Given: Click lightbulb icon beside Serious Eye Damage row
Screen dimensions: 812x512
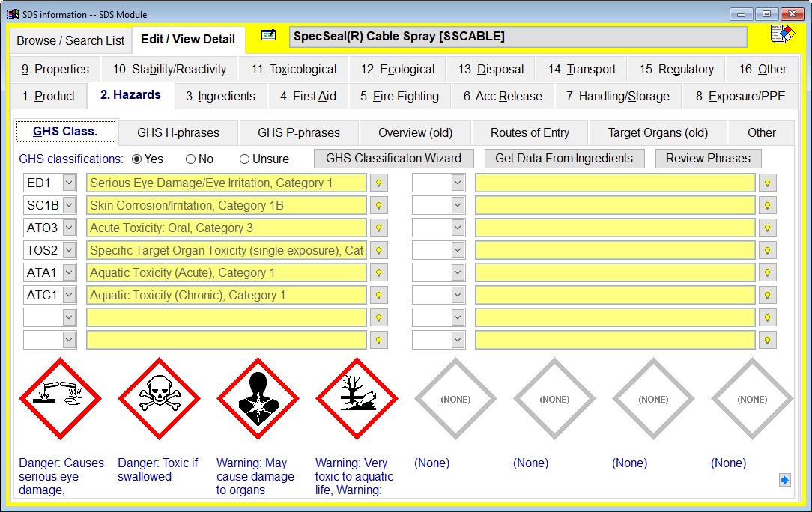Looking at the screenshot, I should coord(379,183).
